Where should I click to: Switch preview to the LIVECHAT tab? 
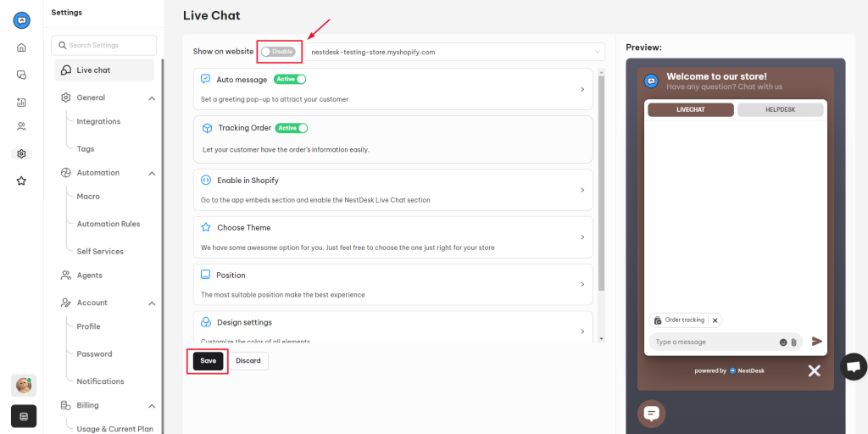(x=691, y=109)
